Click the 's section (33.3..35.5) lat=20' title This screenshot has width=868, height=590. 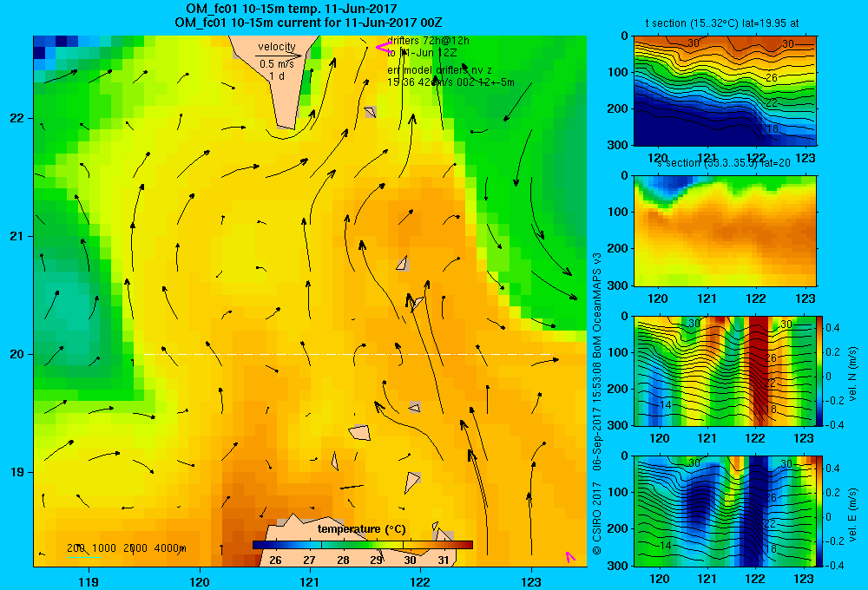pyautogui.click(x=724, y=163)
